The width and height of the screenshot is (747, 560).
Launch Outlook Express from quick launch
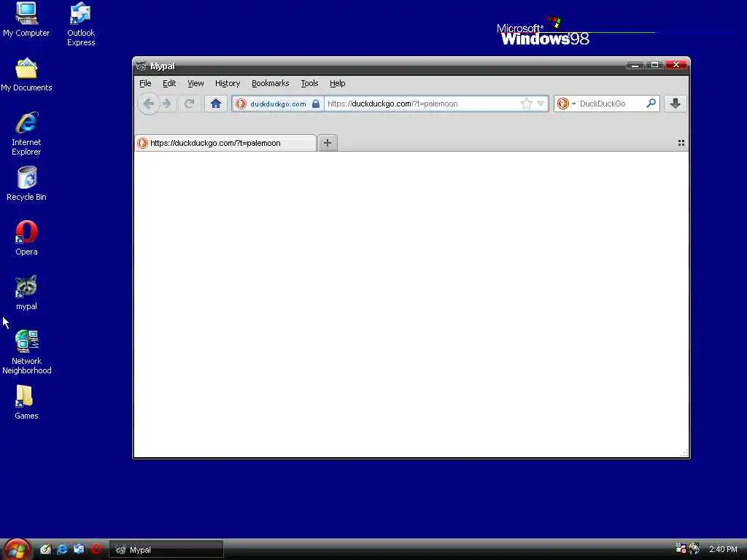pos(79,549)
